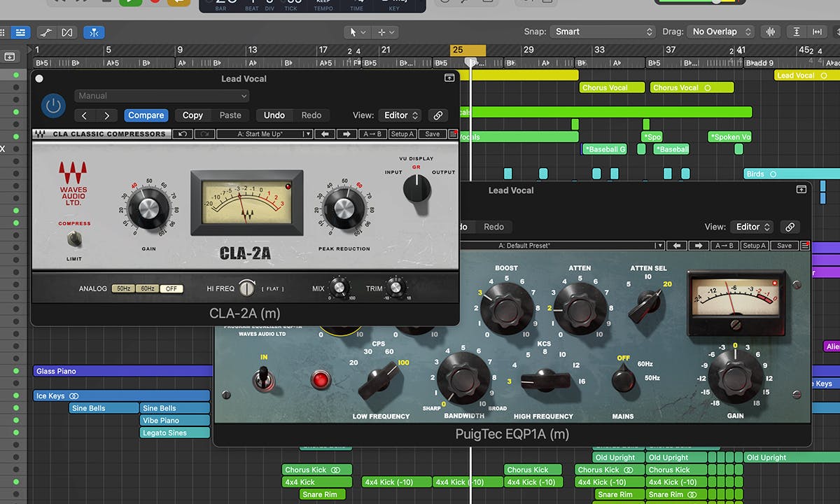Open the 'A: Default Preset' menu in PuigTec
The width and height of the screenshot is (840, 504).
(561, 246)
